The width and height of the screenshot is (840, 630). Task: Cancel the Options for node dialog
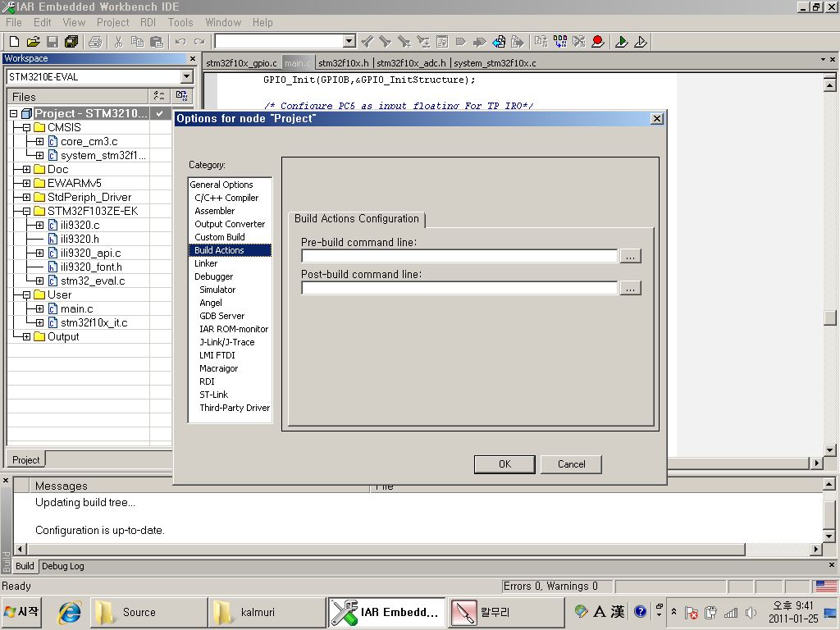571,464
